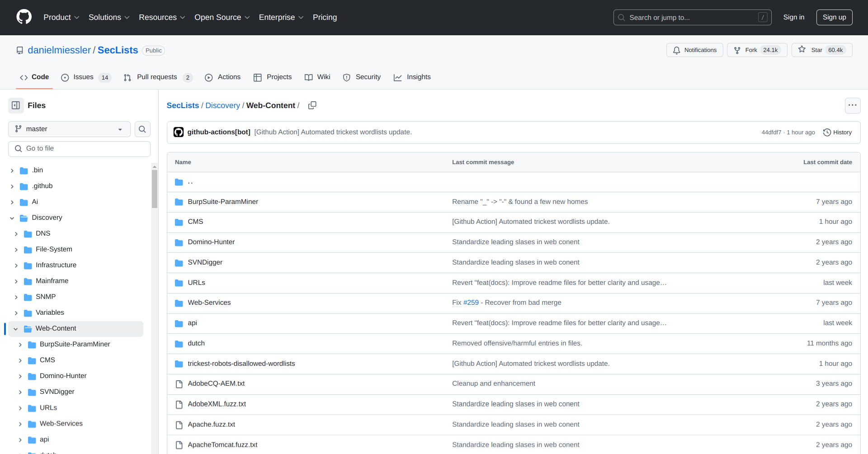
Task: Expand the .github folder in tree
Action: 12,186
